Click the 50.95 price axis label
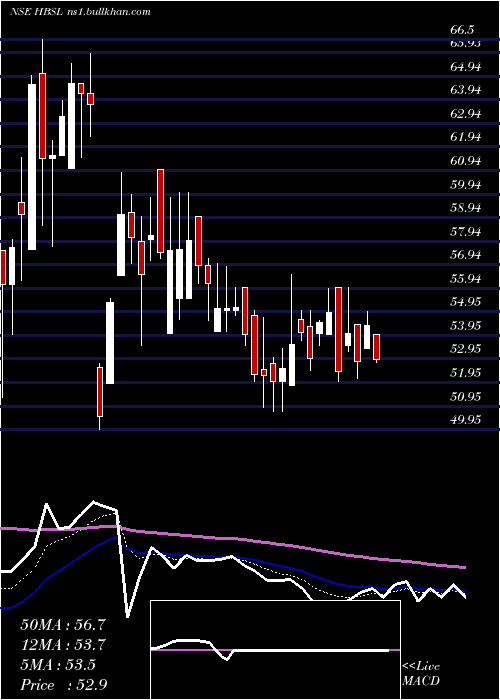This screenshot has width=500, height=700. (466, 396)
